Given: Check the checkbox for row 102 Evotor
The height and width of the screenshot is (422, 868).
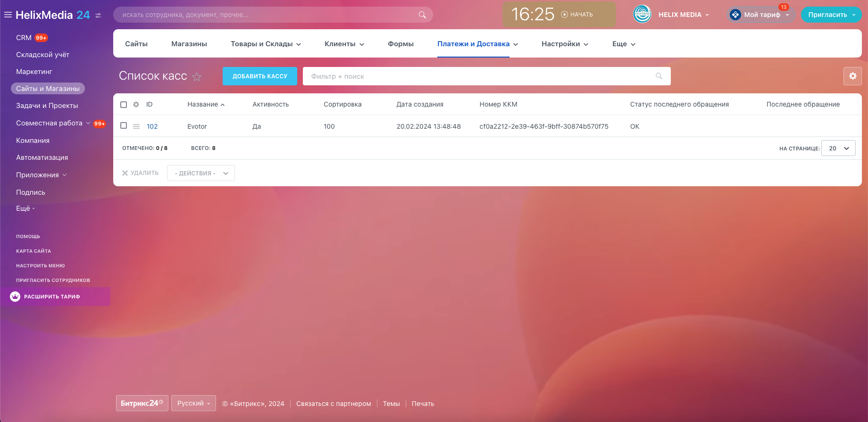Looking at the screenshot, I should 124,125.
